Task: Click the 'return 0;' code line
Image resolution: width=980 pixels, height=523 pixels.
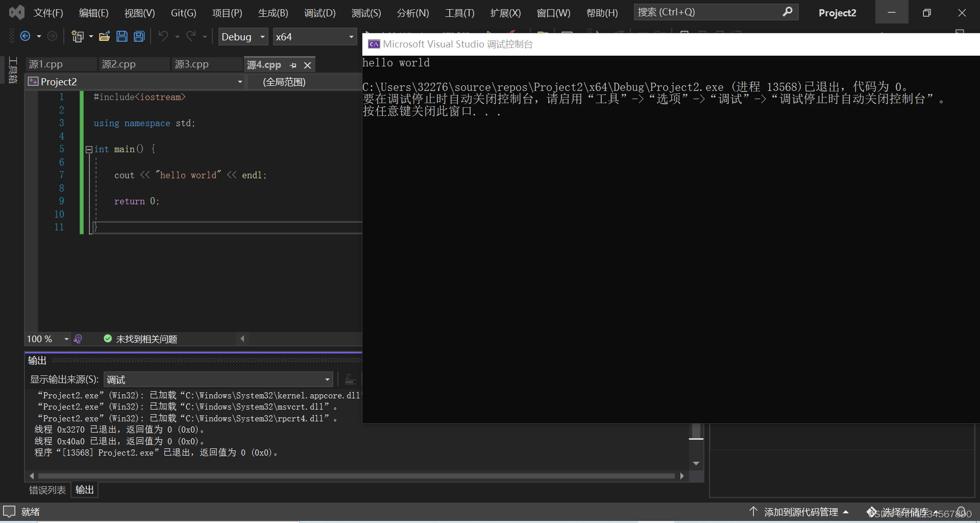Action: (136, 201)
